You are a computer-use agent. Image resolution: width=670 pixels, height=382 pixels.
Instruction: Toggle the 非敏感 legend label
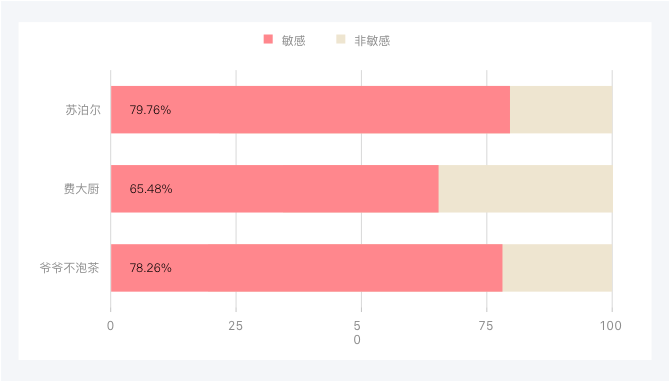click(372, 41)
